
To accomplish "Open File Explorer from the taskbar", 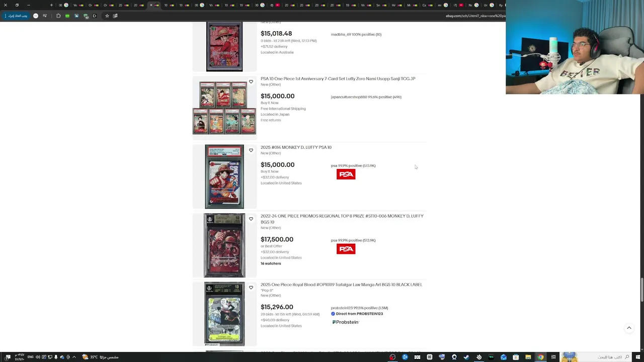I will [x=528, y=357].
